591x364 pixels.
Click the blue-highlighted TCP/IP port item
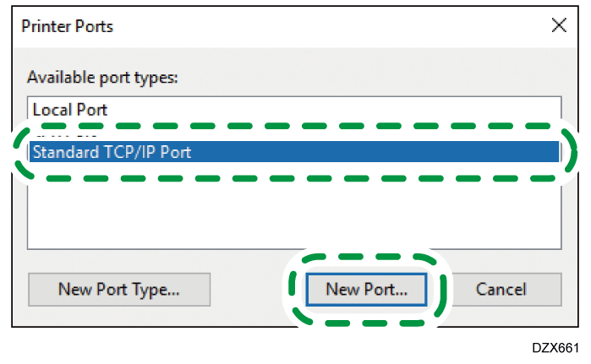[x=112, y=153]
